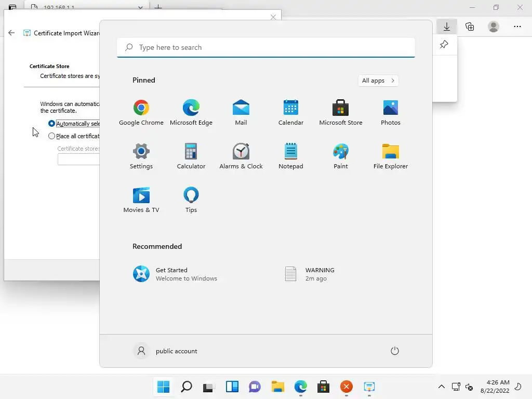Open Alarms & Clock
532x399 pixels.
pyautogui.click(x=241, y=156)
